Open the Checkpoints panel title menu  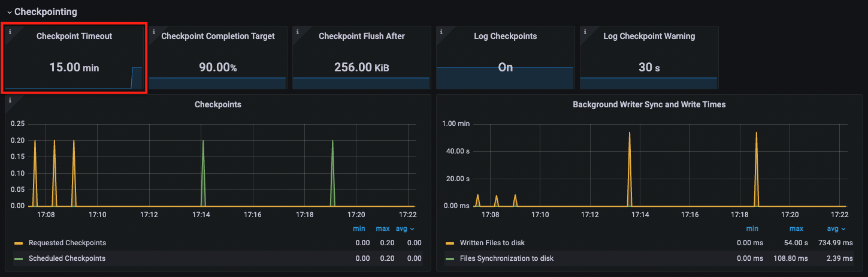click(217, 104)
